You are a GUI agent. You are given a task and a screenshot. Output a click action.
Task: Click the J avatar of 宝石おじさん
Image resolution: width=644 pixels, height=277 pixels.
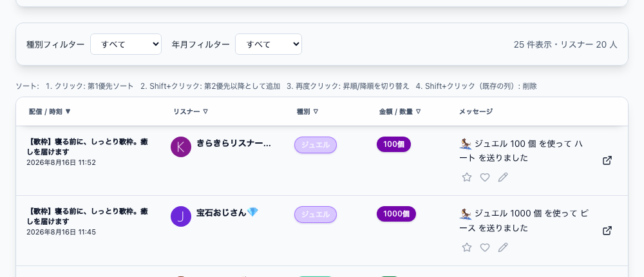(181, 216)
